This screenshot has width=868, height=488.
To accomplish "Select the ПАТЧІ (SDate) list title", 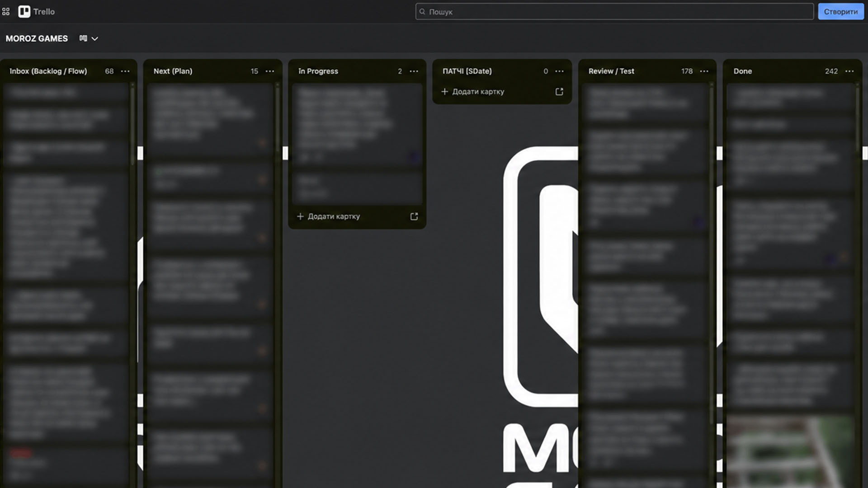I will (467, 71).
